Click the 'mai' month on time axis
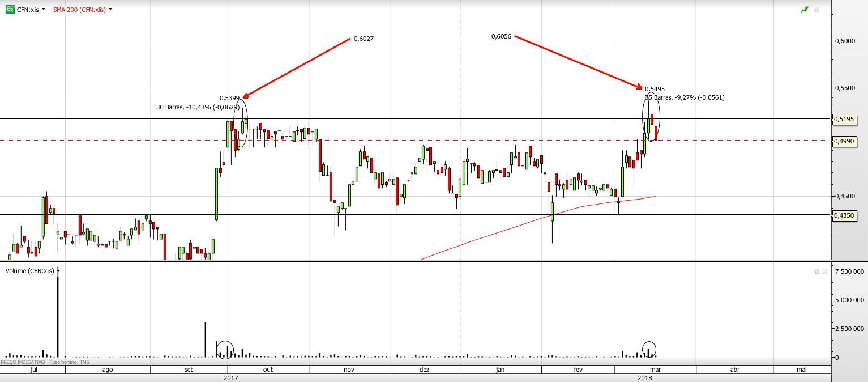This screenshot has width=868, height=382. pyautogui.click(x=801, y=370)
